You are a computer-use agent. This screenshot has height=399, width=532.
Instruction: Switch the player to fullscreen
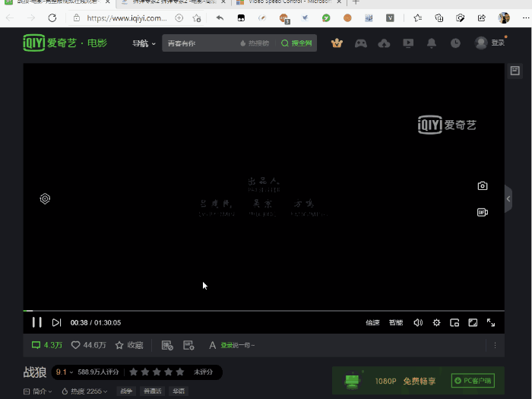click(x=491, y=322)
